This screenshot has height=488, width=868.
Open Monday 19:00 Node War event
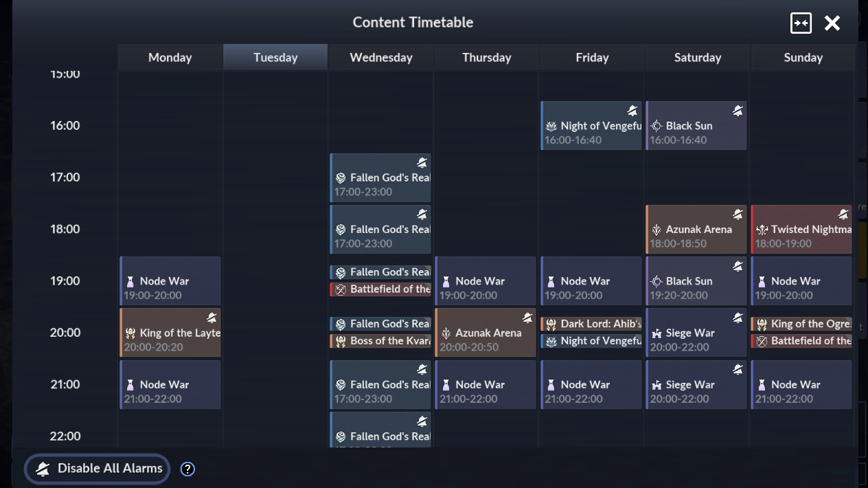pyautogui.click(x=170, y=281)
